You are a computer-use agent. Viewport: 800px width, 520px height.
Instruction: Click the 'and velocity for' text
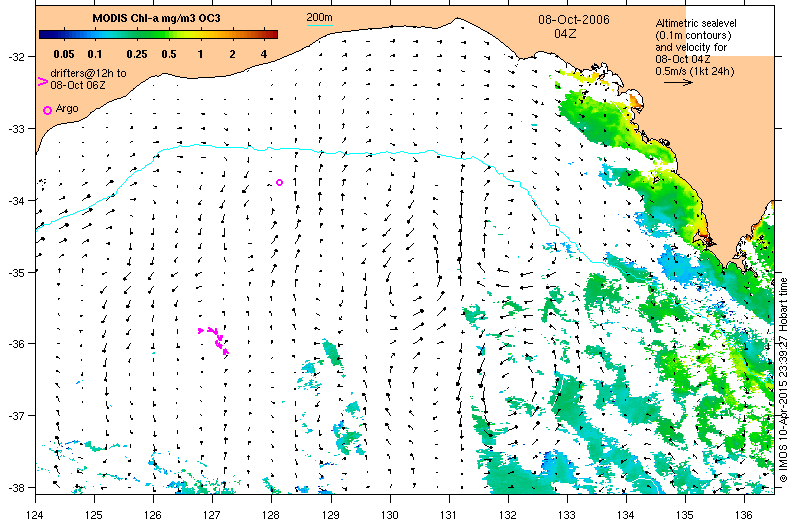(691, 47)
